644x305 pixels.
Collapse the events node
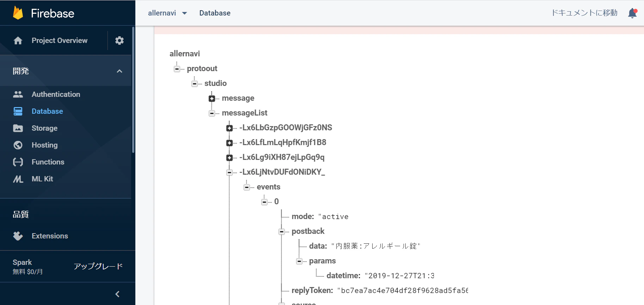247,187
